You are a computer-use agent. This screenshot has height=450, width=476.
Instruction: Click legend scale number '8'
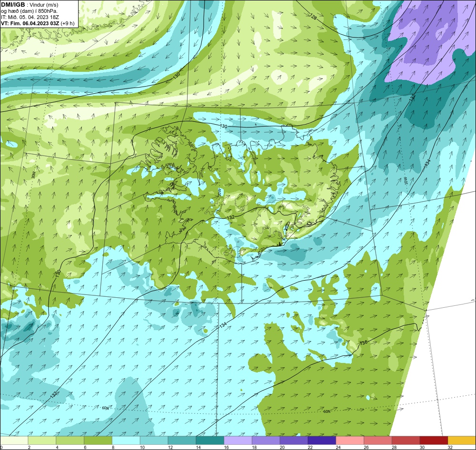coord(113,447)
